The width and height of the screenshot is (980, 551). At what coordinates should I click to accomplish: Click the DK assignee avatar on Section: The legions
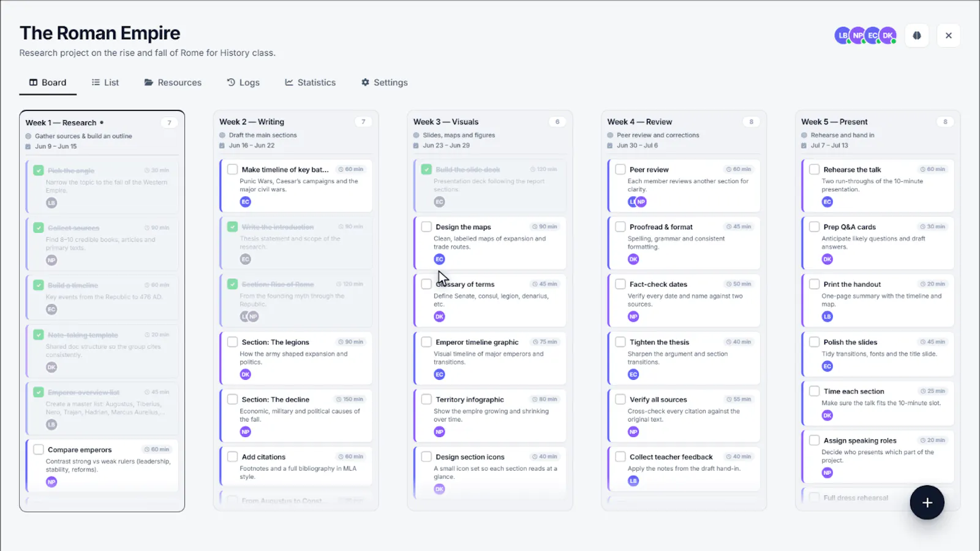[246, 374]
